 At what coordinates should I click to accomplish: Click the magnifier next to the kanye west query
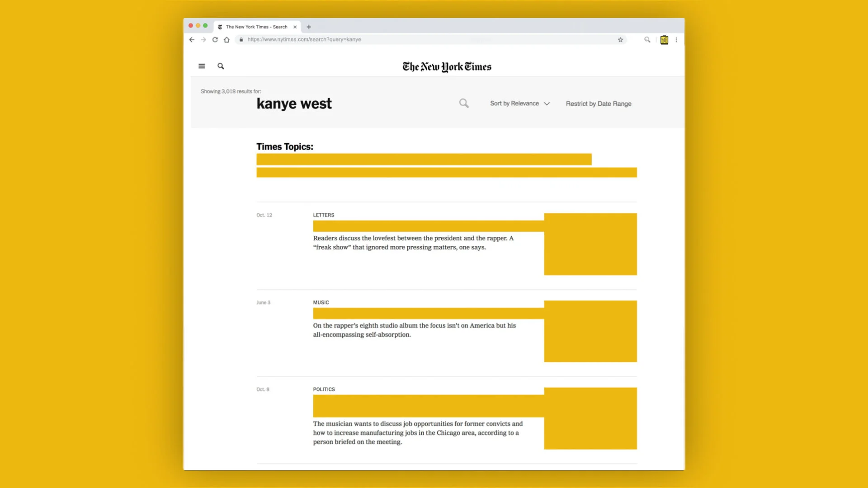(x=464, y=103)
